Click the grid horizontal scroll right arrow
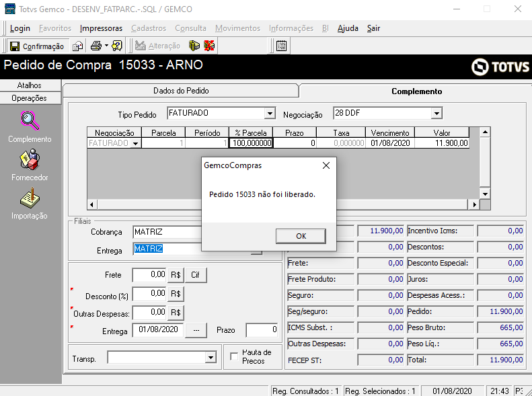The image size is (532, 396). coord(474,204)
